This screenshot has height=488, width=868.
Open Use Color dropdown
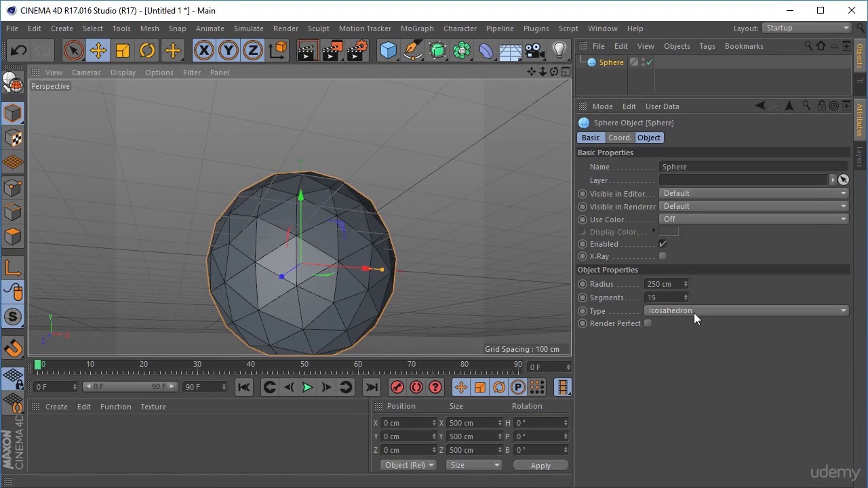click(753, 219)
